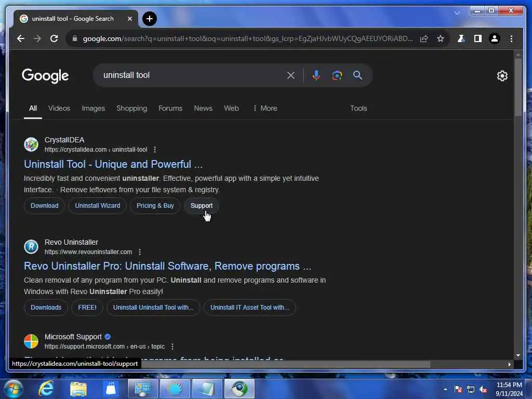532x399 pixels.
Task: Click the Microsoft Support source name
Action: click(x=73, y=337)
